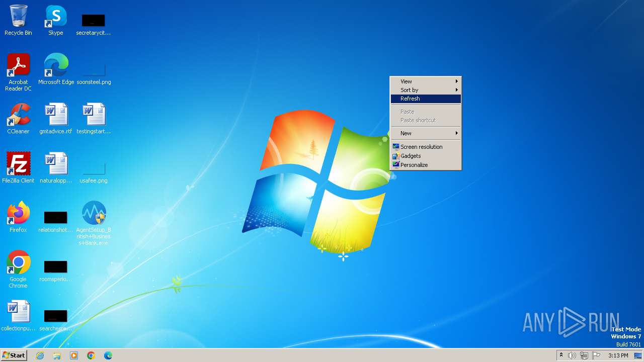Open volume control in system tray

(572, 355)
